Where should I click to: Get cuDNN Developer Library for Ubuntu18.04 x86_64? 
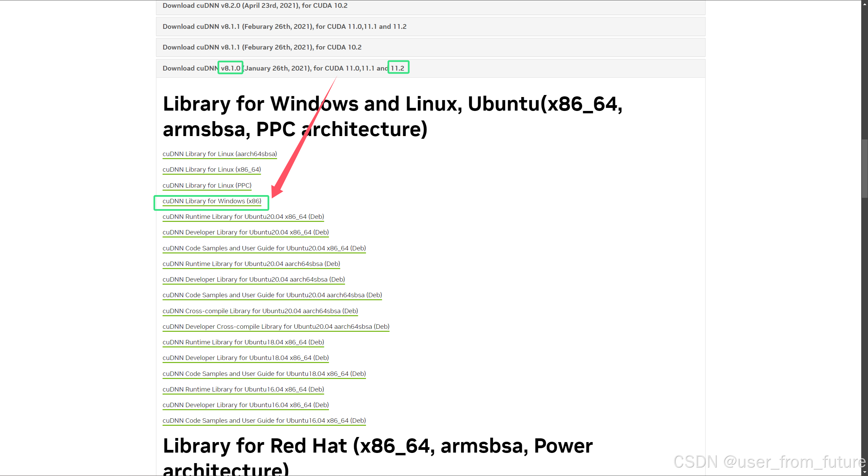(246, 358)
